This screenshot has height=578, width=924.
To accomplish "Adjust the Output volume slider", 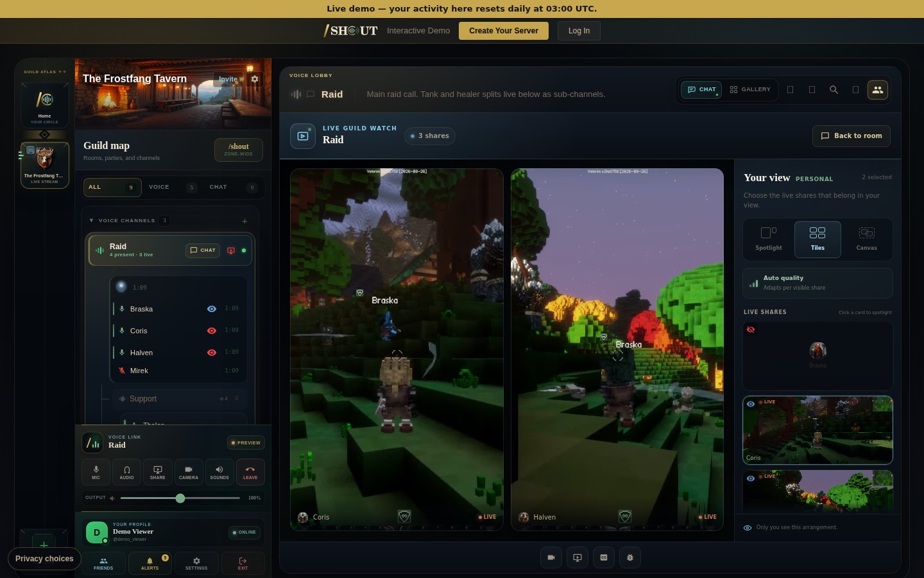I will click(180, 498).
